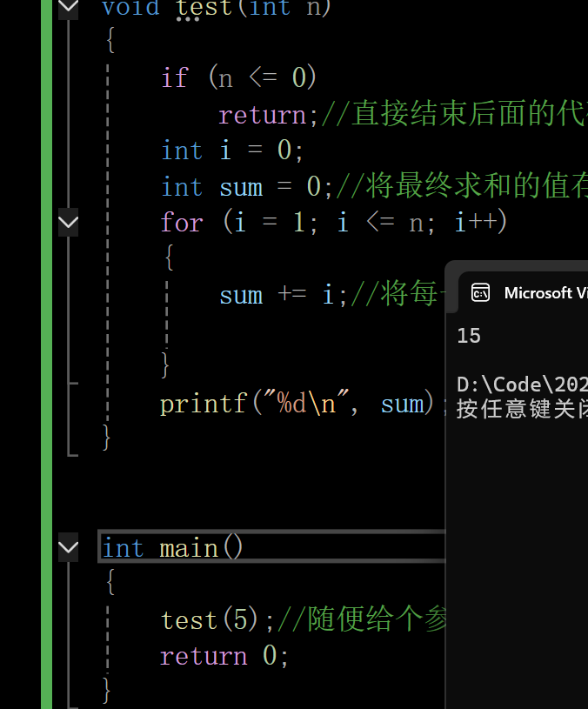Click the 'sum += i;' statement
This screenshot has width=588, height=709.
point(283,295)
